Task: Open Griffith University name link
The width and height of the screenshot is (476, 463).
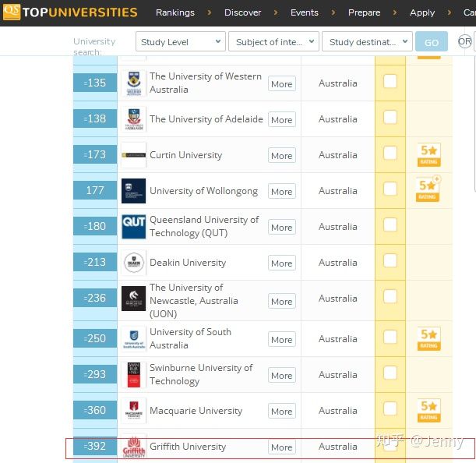Action: pos(188,447)
